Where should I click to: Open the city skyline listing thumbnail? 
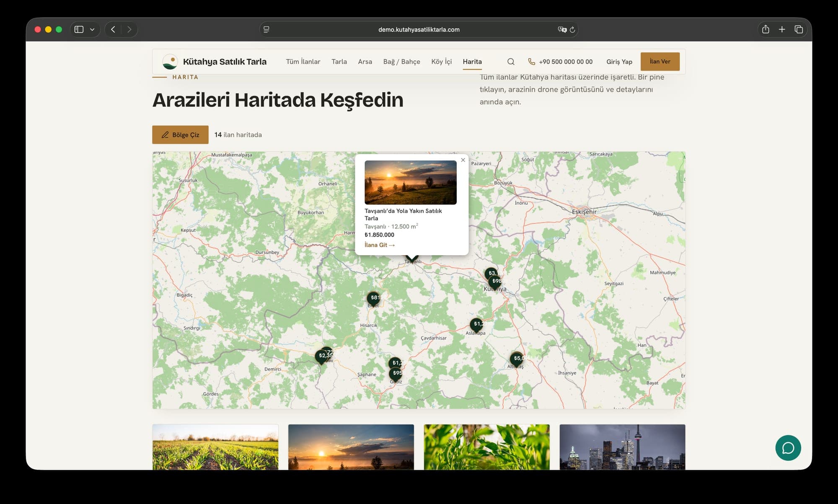tap(623, 447)
